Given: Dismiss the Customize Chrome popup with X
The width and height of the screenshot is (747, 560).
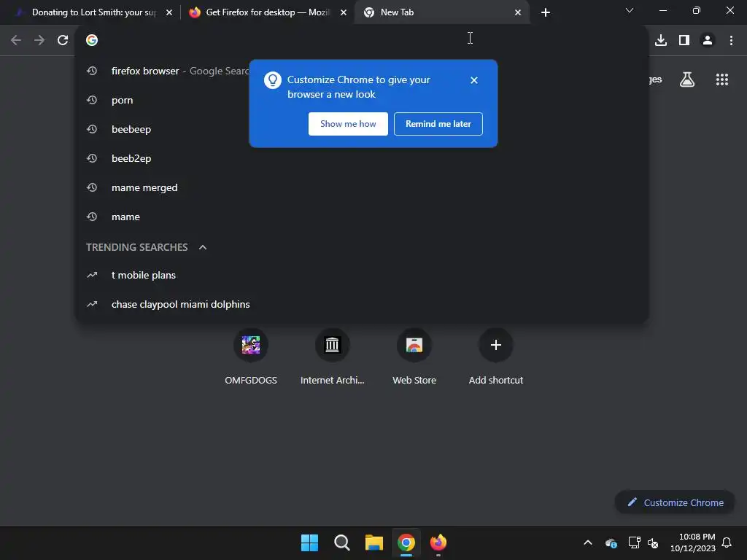Looking at the screenshot, I should [474, 80].
